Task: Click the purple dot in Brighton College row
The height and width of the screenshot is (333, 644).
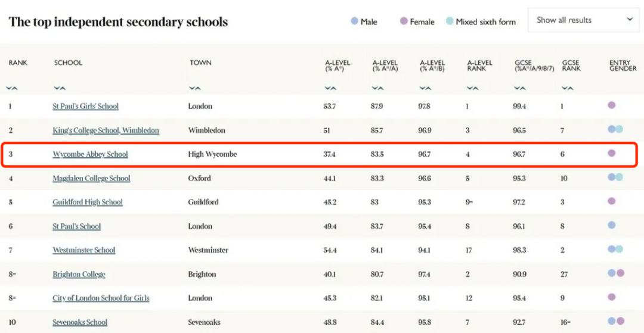Action: click(620, 273)
